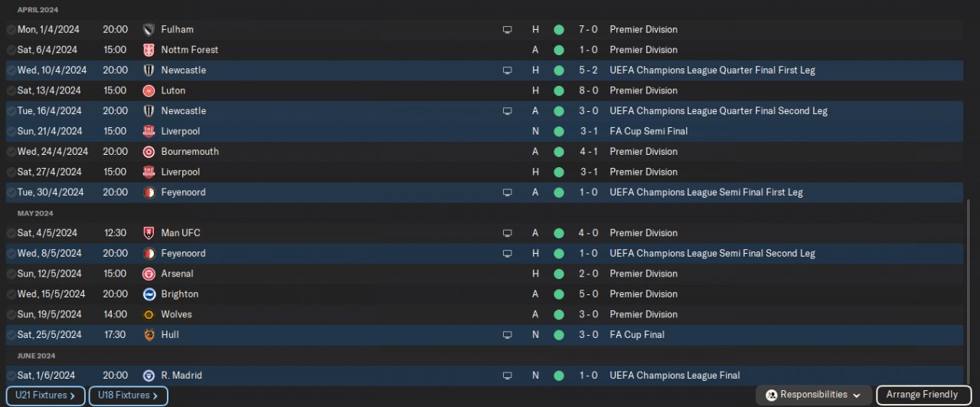This screenshot has height=407, width=980.
Task: Toggle the tick next to Sat, 13/4/2024 fixture
Action: (x=11, y=90)
